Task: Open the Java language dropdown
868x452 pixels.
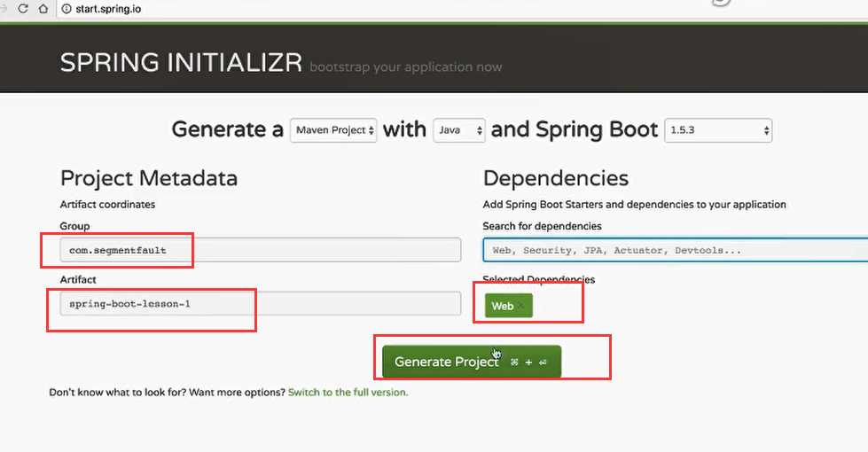Action: click(459, 130)
